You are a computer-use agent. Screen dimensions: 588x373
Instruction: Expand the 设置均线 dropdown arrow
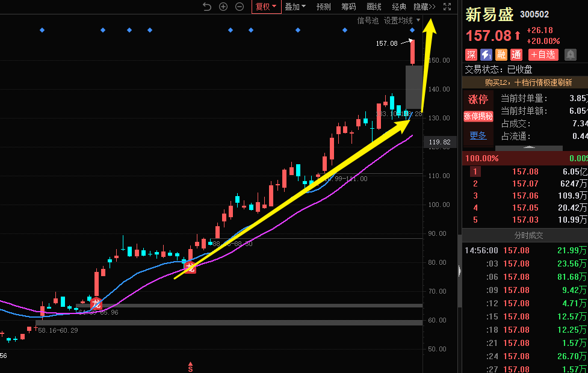pos(418,20)
